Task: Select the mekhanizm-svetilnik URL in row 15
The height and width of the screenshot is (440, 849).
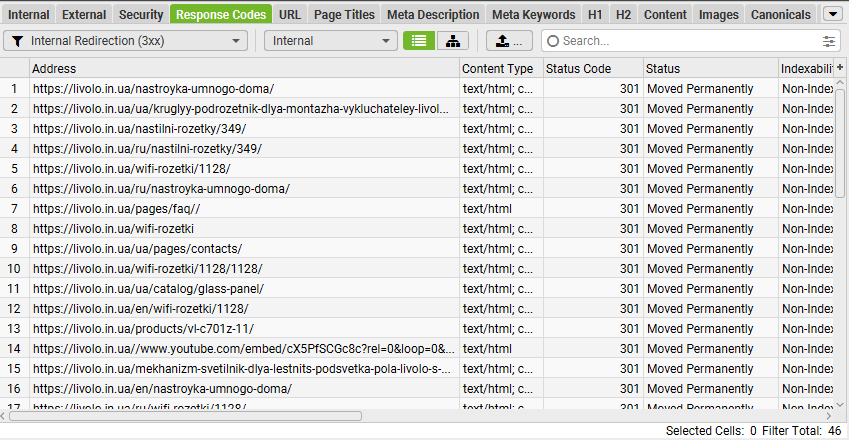Action: click(241, 369)
